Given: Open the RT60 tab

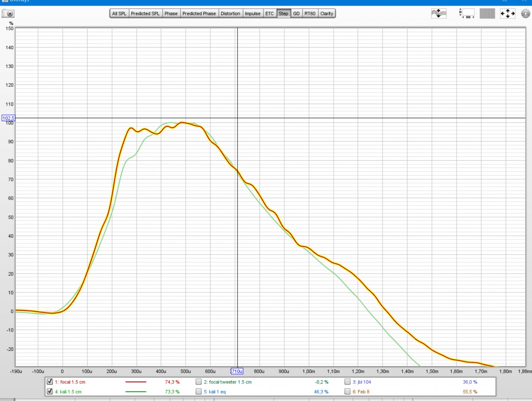Looking at the screenshot, I should pos(310,13).
